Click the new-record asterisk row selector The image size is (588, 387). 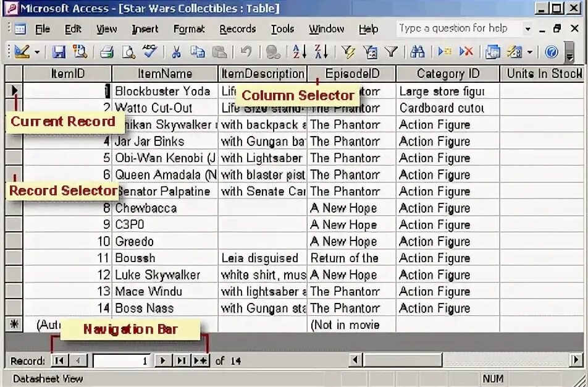14,325
